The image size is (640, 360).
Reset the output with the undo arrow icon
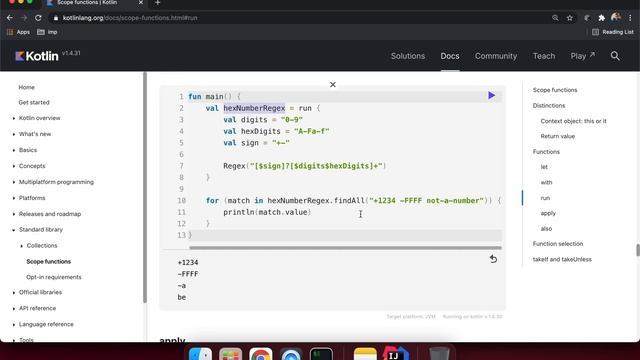point(493,259)
